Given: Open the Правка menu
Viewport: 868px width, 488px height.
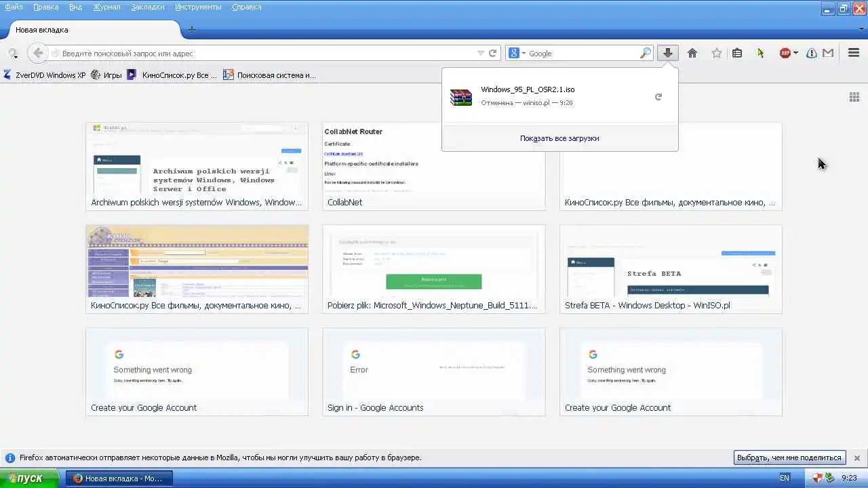Looking at the screenshot, I should click(45, 7).
